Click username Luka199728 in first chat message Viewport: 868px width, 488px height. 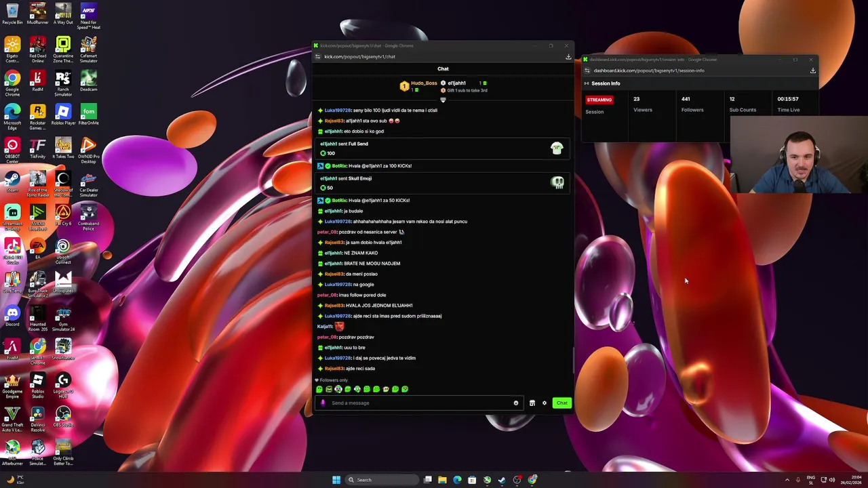[x=338, y=110]
